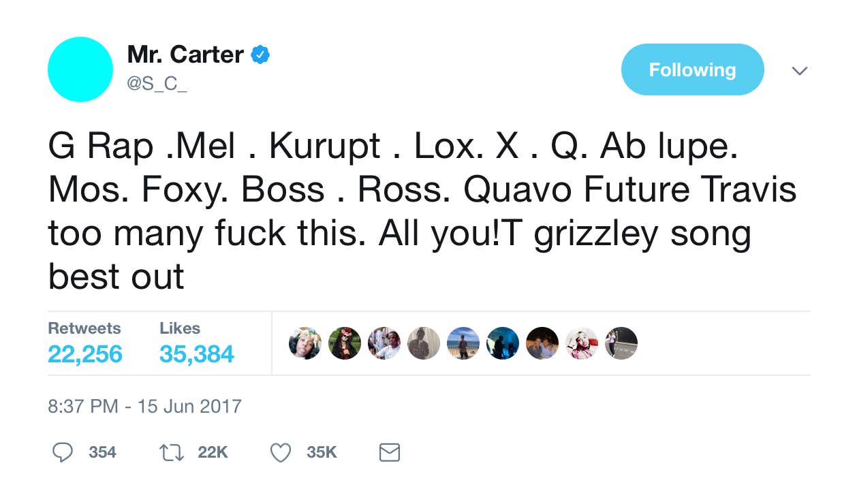Click the last liker avatar thumbnail

click(621, 343)
